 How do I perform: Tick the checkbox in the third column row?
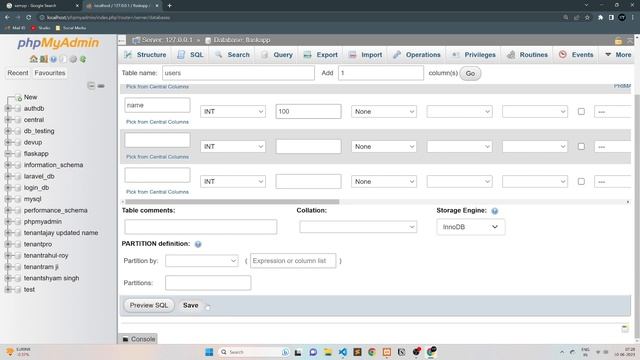[x=581, y=182]
